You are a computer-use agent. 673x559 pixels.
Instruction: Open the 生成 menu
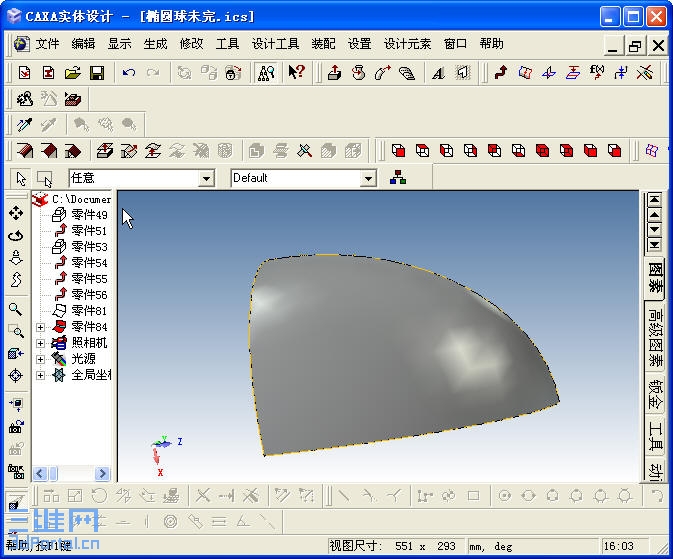[155, 44]
